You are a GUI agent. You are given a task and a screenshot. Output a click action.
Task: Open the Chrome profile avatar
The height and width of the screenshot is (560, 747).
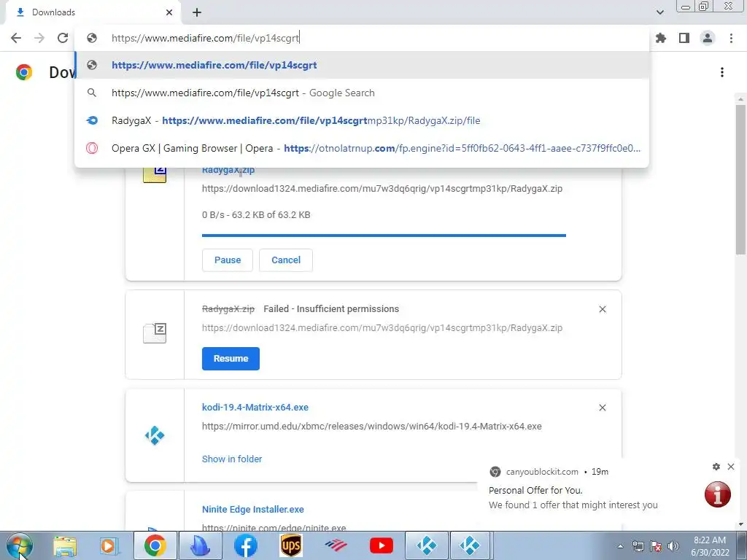pyautogui.click(x=708, y=38)
